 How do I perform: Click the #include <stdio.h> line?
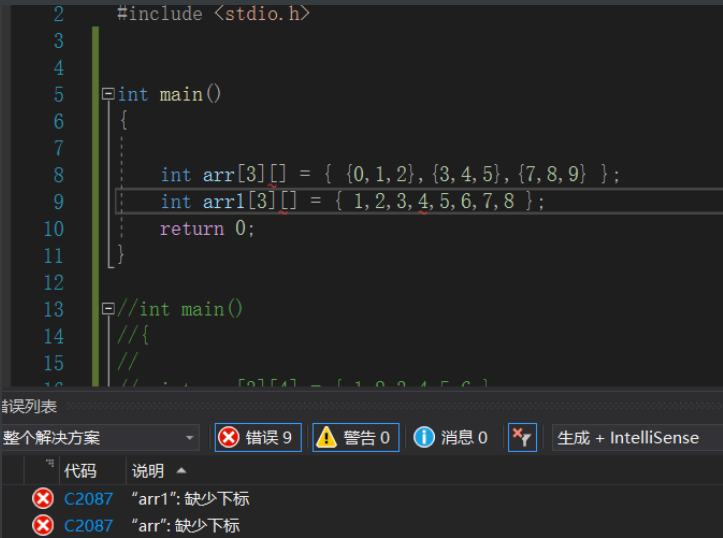pyautogui.click(x=213, y=13)
